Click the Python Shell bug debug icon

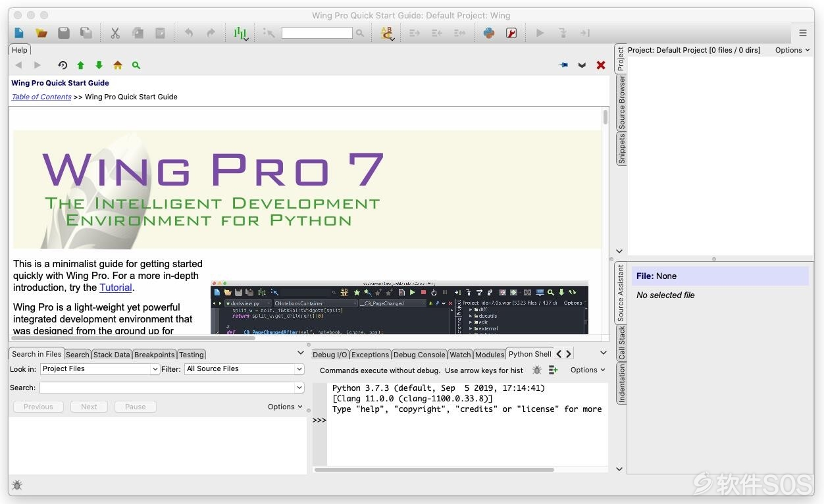[537, 370]
